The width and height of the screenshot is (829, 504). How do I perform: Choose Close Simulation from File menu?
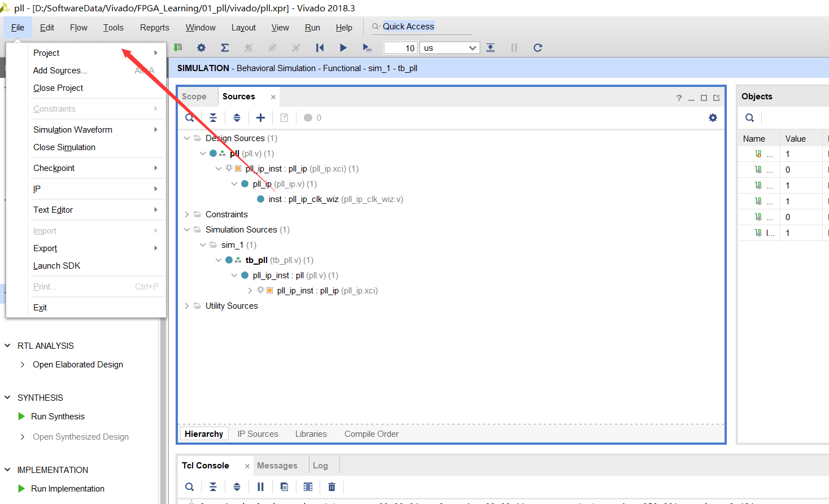click(x=64, y=147)
